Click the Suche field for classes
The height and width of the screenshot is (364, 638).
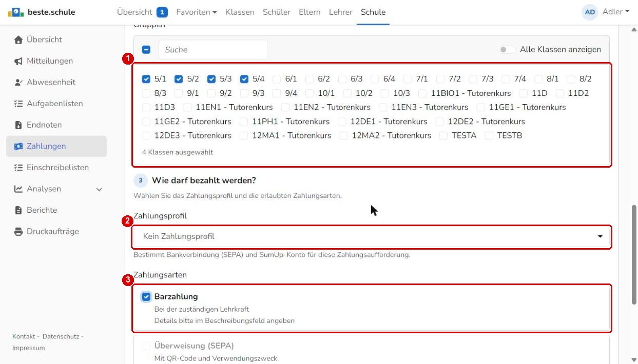(213, 50)
